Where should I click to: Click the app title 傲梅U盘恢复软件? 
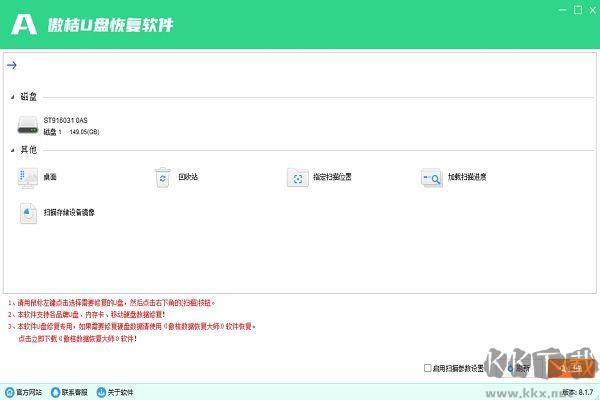[111, 25]
